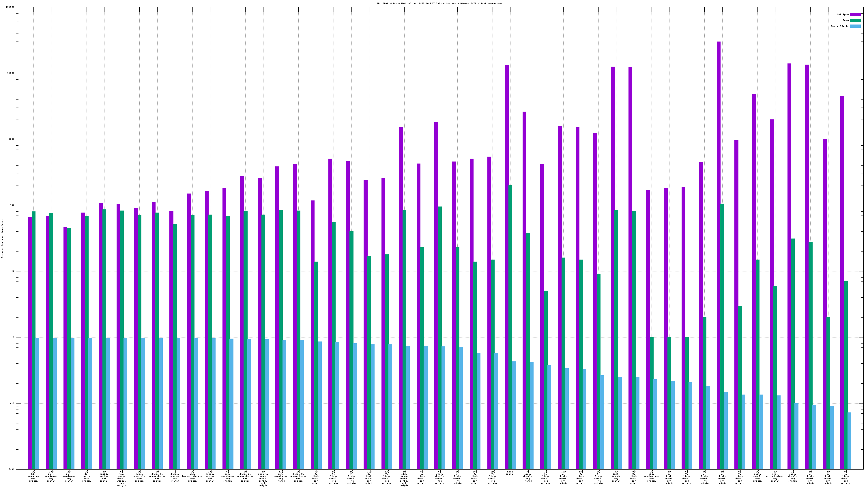Click the 0.01 y-axis tick label
Screen dimensions: 868x488
click(12, 469)
